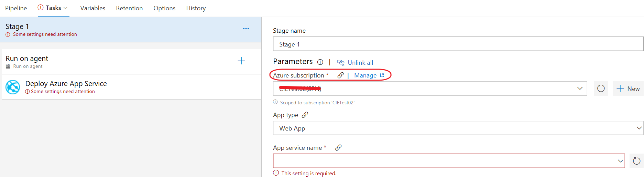Refresh the Azure subscription list

[601, 88]
